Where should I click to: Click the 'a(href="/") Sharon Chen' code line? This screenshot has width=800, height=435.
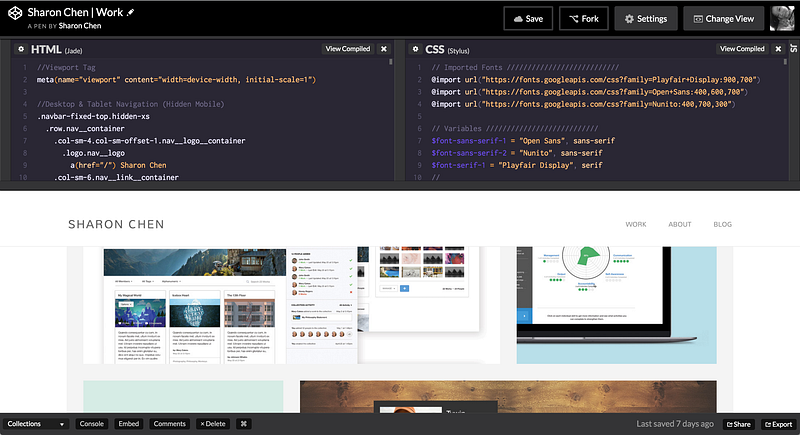pyautogui.click(x=118, y=165)
